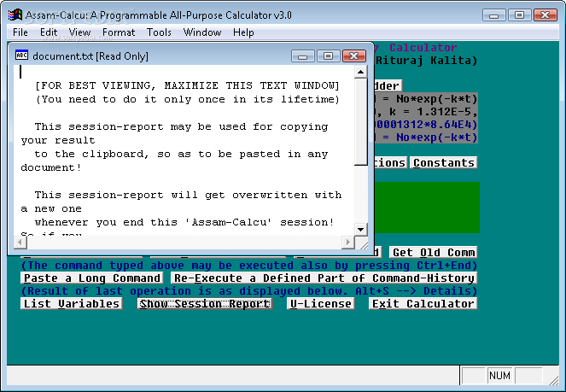Click the document scroll down arrow

(360, 229)
